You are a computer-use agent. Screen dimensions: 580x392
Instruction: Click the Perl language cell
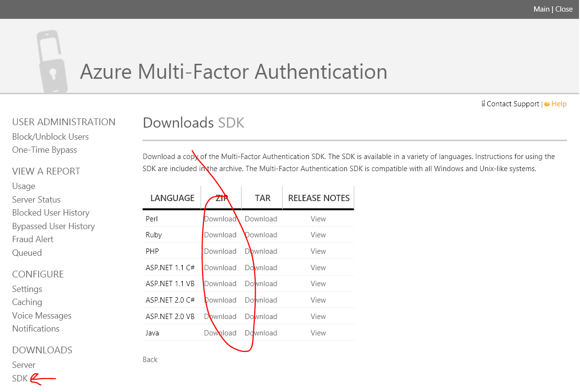coord(152,219)
